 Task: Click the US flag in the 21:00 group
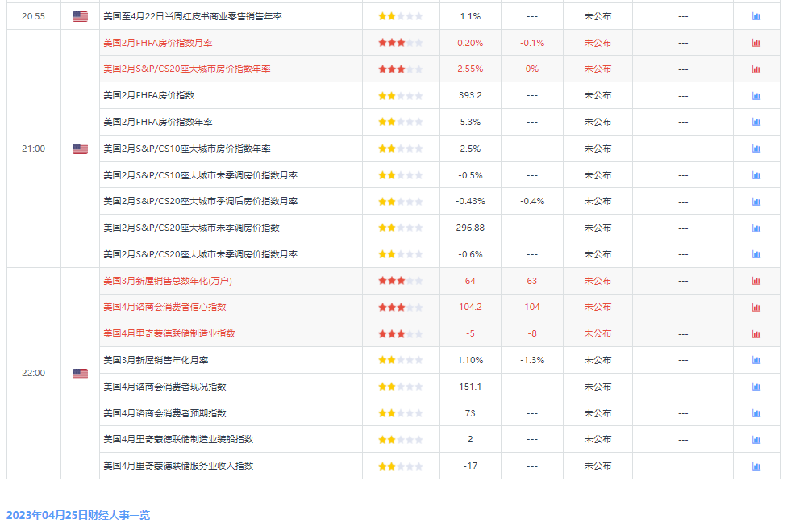click(81, 149)
